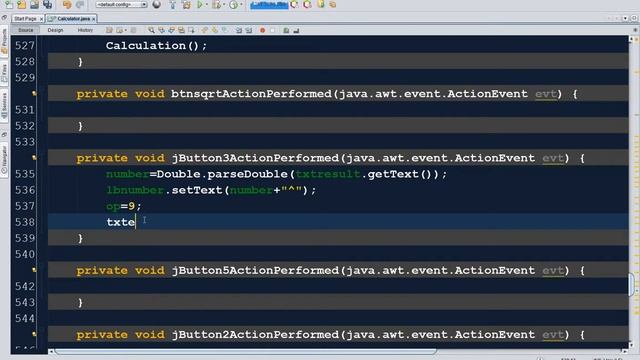Expand the Profile Project dropdown arrow

pyautogui.click(x=241, y=5)
